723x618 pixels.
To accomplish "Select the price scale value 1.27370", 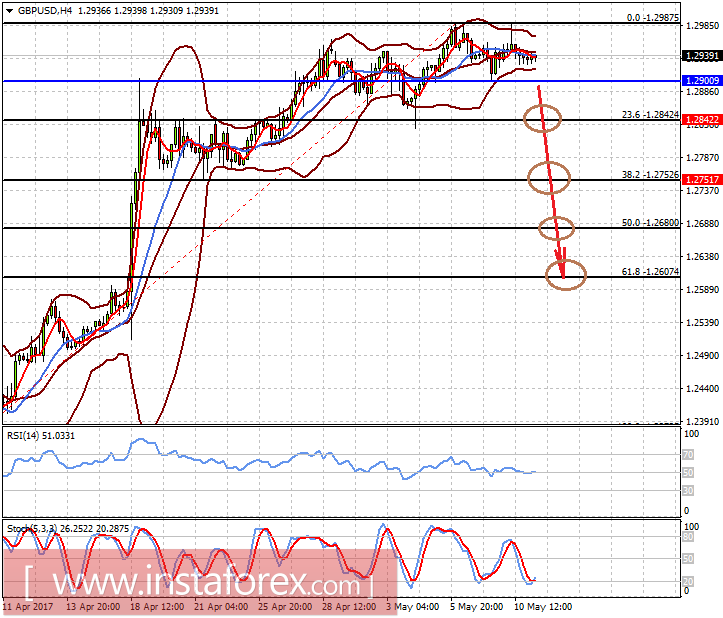I will [702, 190].
